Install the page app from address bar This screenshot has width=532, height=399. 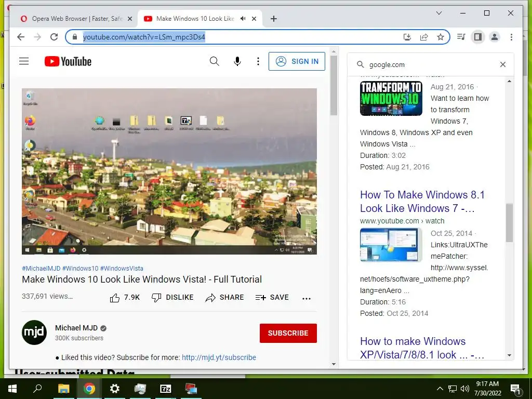click(x=407, y=37)
